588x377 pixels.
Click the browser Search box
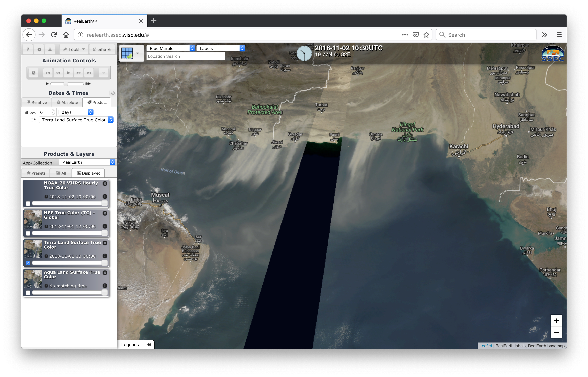486,35
